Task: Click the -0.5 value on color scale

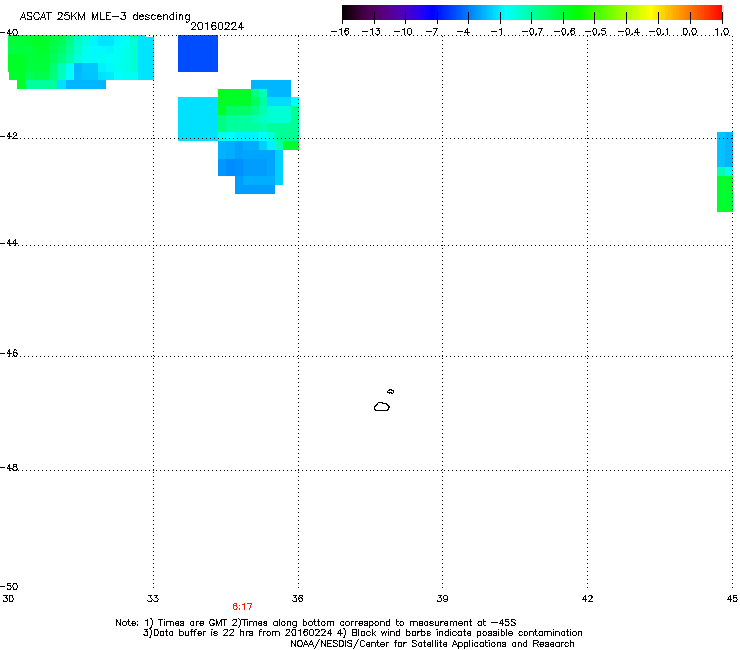Action: click(x=596, y=32)
